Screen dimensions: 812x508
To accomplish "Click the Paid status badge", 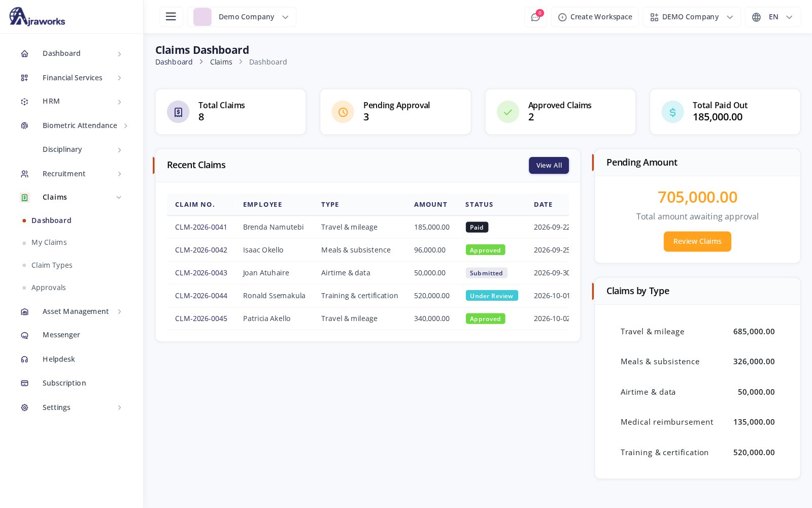I will (477, 227).
